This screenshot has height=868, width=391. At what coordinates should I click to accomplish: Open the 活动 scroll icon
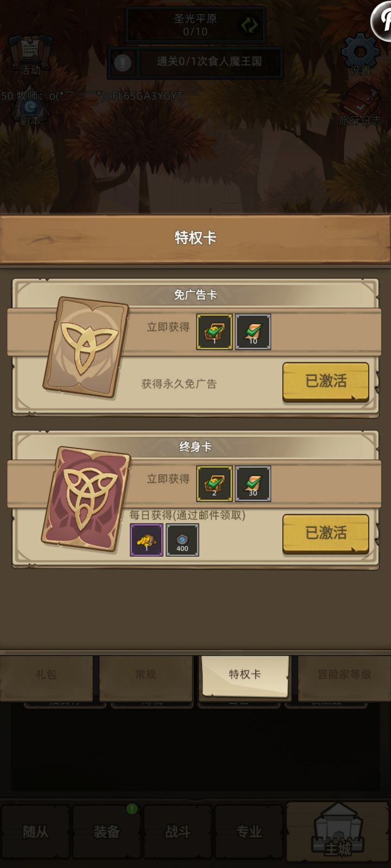tap(30, 54)
